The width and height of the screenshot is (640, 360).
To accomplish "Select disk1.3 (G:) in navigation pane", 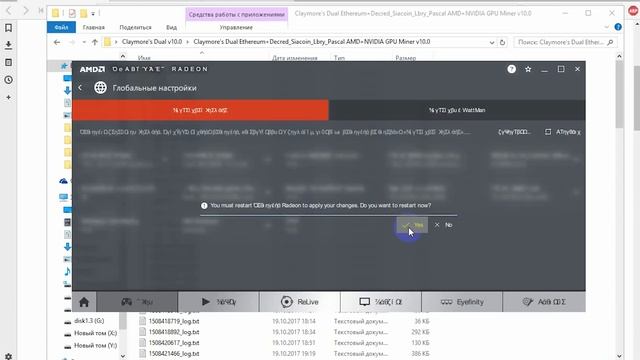I will tap(89, 321).
